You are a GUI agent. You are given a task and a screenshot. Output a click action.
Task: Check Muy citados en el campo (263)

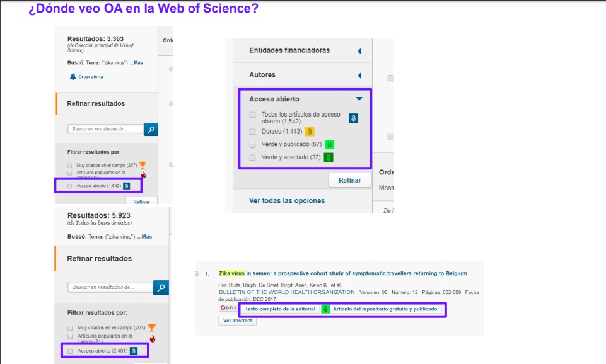point(70,328)
